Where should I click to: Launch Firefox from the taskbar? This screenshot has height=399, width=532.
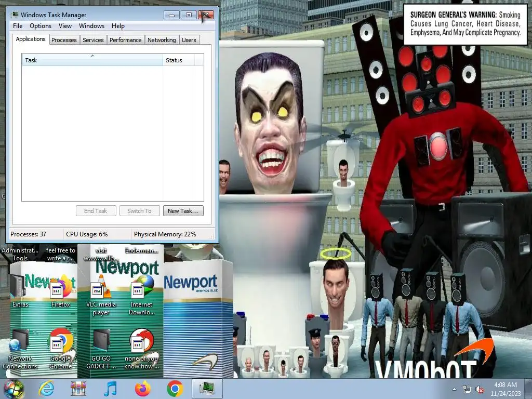(142, 389)
